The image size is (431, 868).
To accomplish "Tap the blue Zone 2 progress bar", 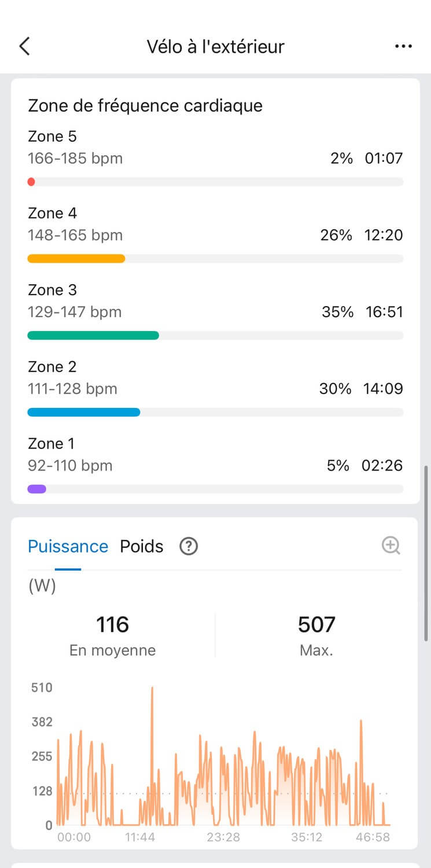I will (x=83, y=412).
